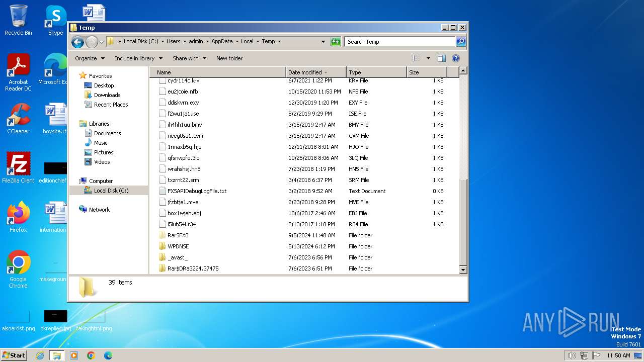Click file list scrollbar down arrow
644x362 pixels.
click(x=463, y=270)
